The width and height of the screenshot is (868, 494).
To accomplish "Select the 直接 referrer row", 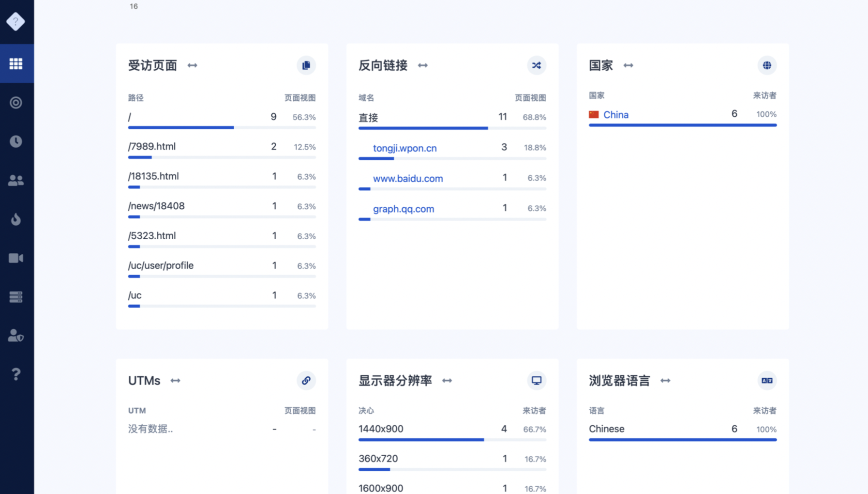I will pos(452,120).
